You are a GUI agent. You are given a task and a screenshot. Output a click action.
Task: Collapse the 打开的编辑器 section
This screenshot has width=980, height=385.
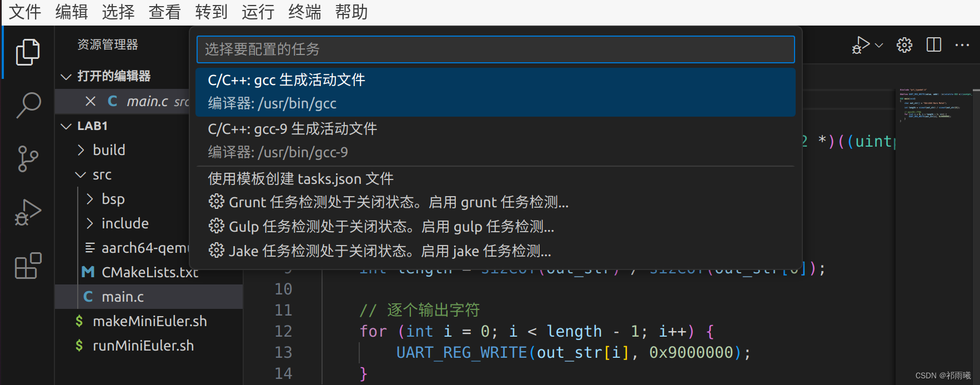66,77
